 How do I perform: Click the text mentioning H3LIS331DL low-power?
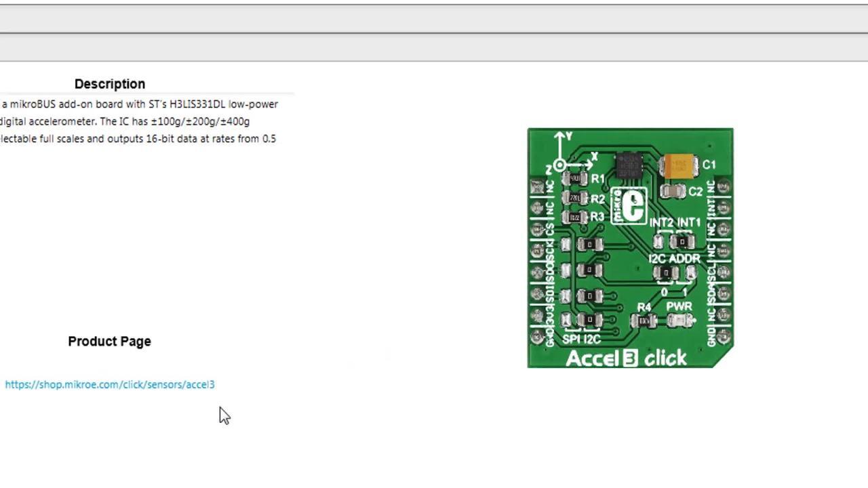(x=139, y=104)
